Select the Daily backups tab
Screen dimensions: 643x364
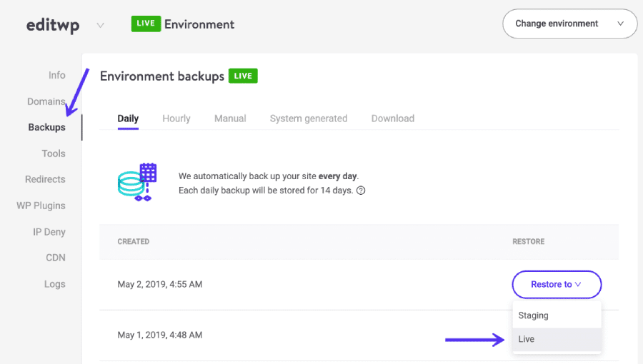click(x=128, y=118)
